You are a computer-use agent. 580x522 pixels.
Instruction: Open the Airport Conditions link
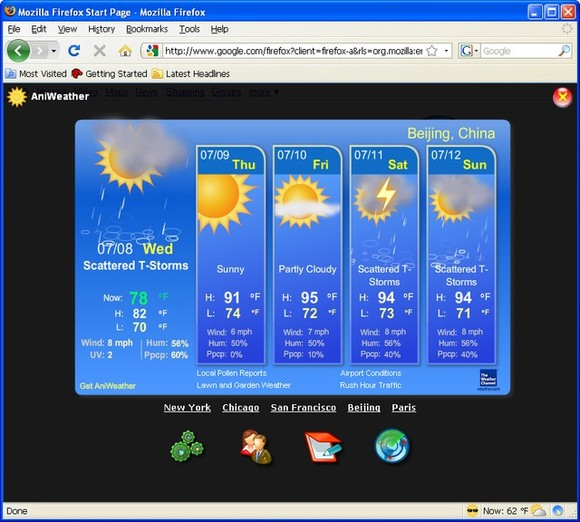pos(370,373)
